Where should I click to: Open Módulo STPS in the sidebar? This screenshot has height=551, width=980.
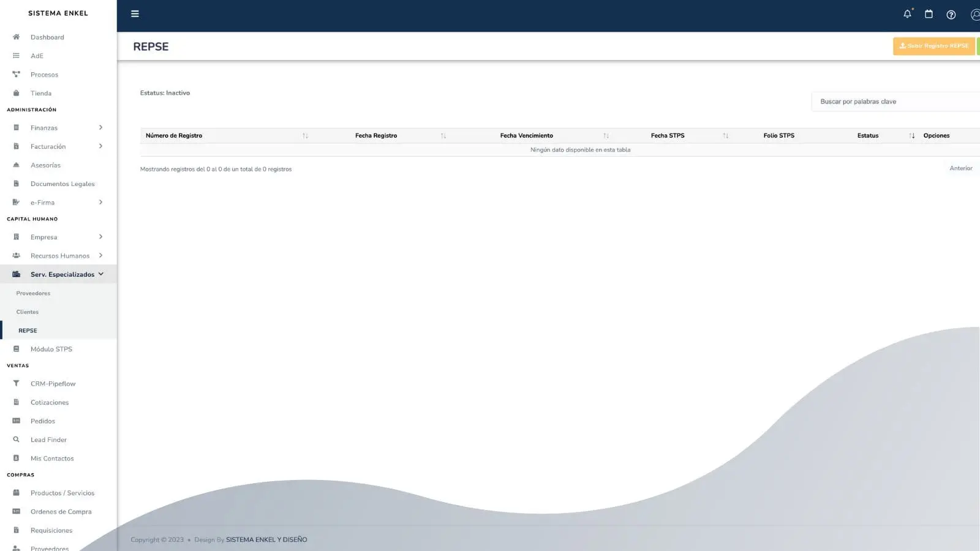coord(51,349)
